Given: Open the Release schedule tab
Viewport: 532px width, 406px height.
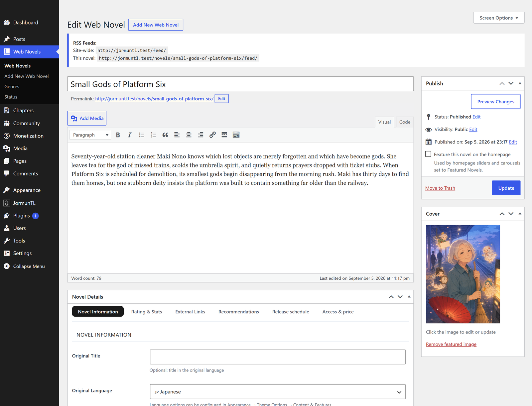Looking at the screenshot, I should [291, 312].
